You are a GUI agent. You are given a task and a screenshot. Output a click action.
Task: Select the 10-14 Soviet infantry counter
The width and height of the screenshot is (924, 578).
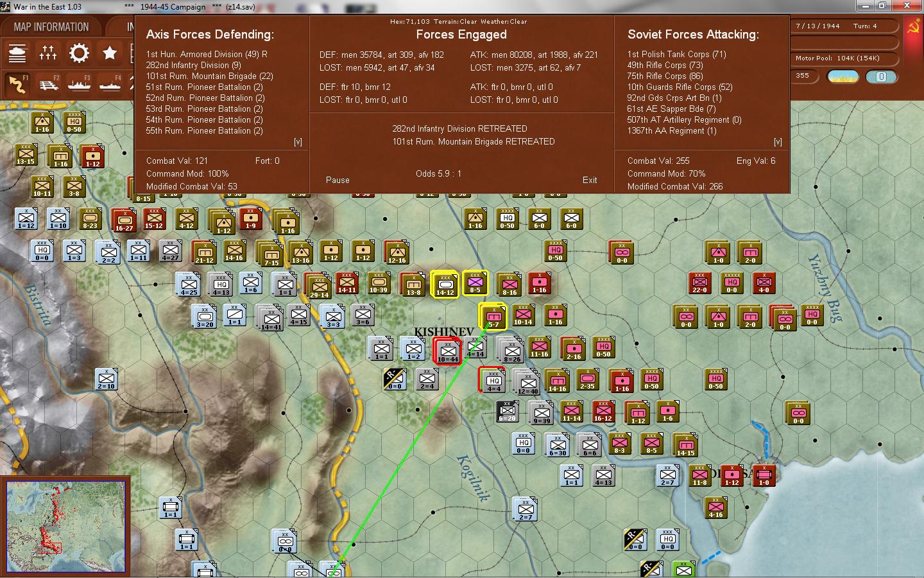pos(523,315)
